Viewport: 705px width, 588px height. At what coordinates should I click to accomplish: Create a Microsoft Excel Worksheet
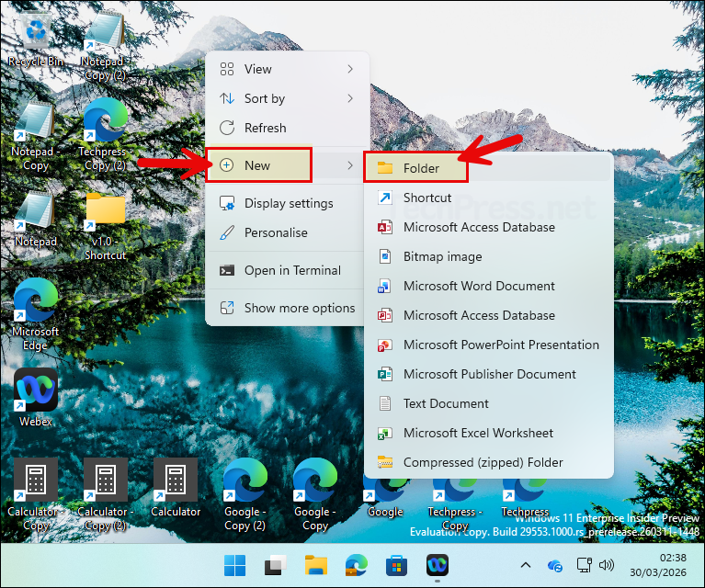coord(489,433)
